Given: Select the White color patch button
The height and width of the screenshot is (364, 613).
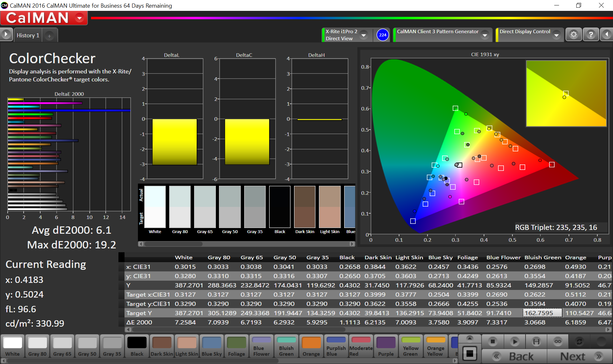Looking at the screenshot, I should coord(12,346).
